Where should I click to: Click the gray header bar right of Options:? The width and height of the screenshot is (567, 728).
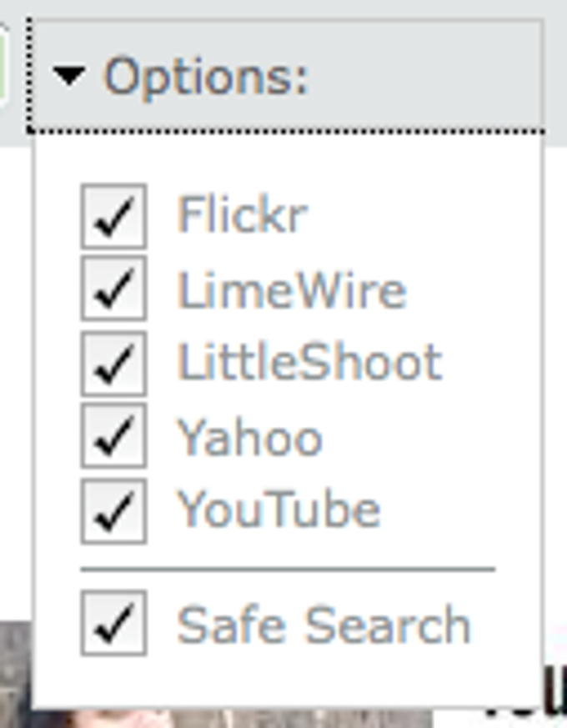(425, 77)
